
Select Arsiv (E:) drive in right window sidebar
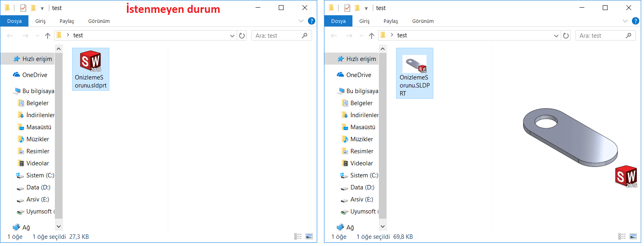pos(357,199)
